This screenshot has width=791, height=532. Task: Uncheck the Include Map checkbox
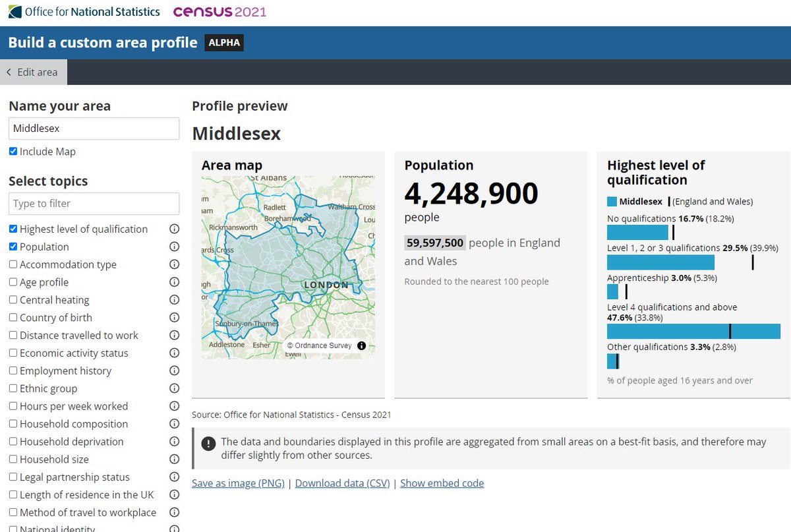14,151
